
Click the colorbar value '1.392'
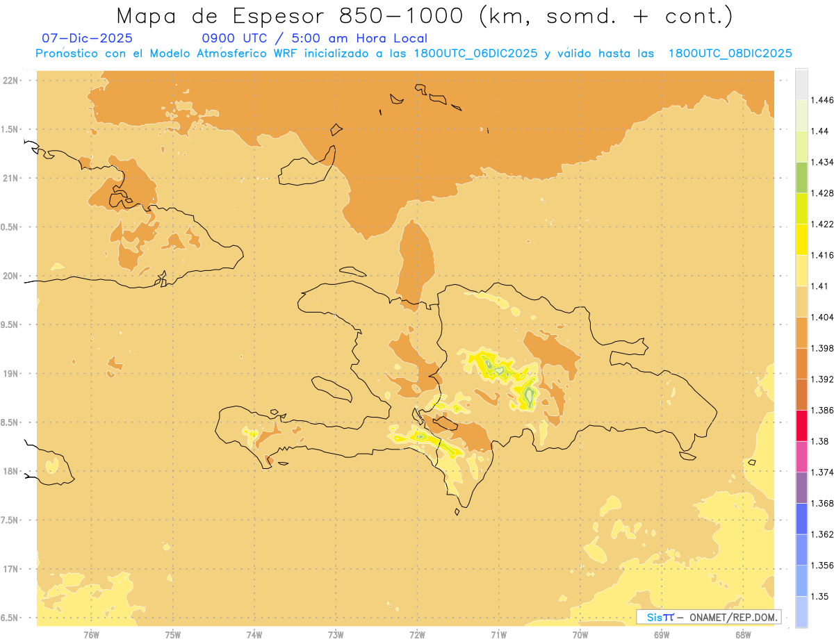pos(822,379)
